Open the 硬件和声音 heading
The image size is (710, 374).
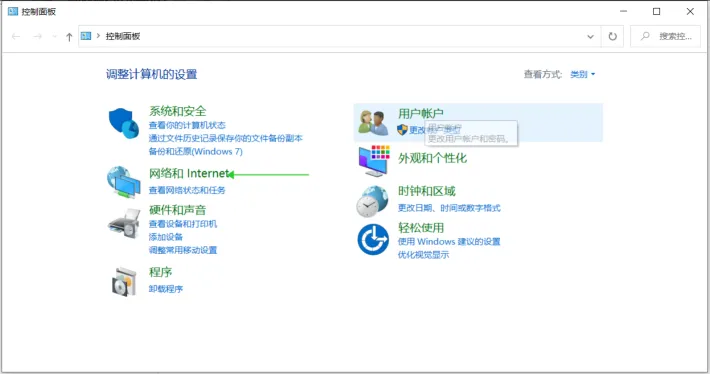point(178,210)
